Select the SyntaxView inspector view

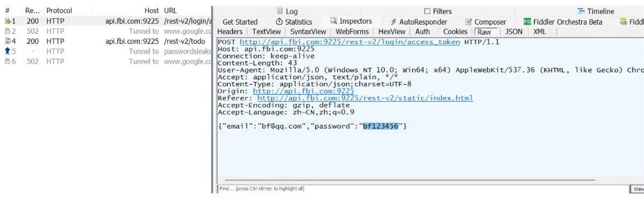tap(308, 32)
